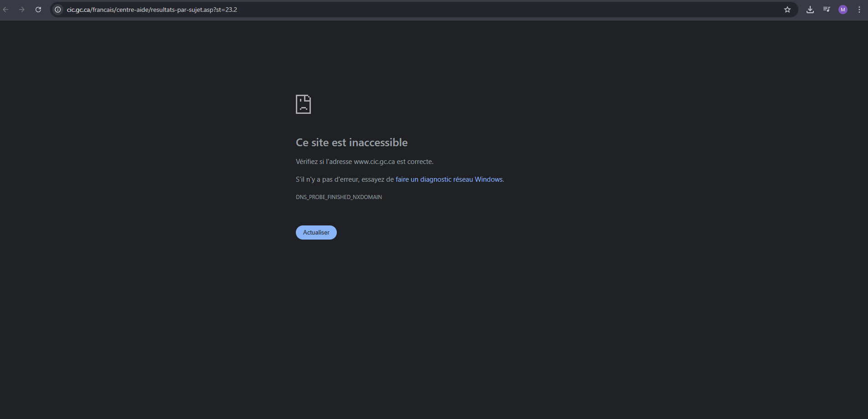
Task: Click the "cic.gc.ca" domain in the address bar
Action: (78, 10)
